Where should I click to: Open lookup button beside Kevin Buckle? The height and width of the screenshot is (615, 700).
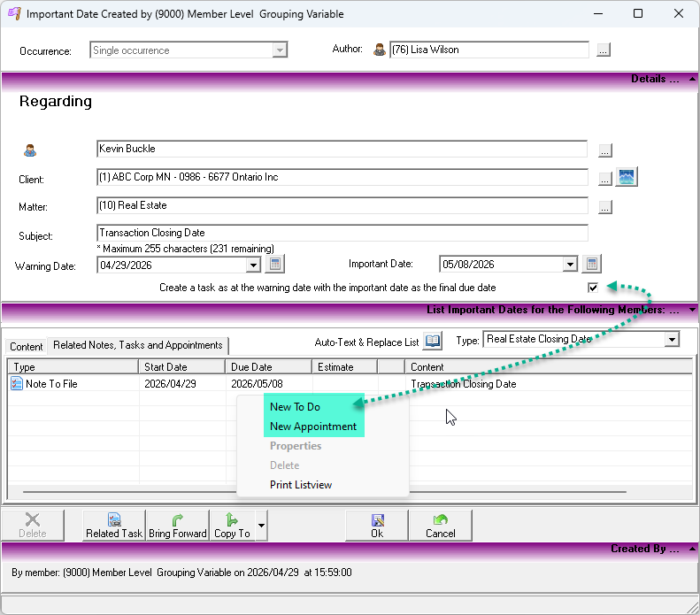605,150
